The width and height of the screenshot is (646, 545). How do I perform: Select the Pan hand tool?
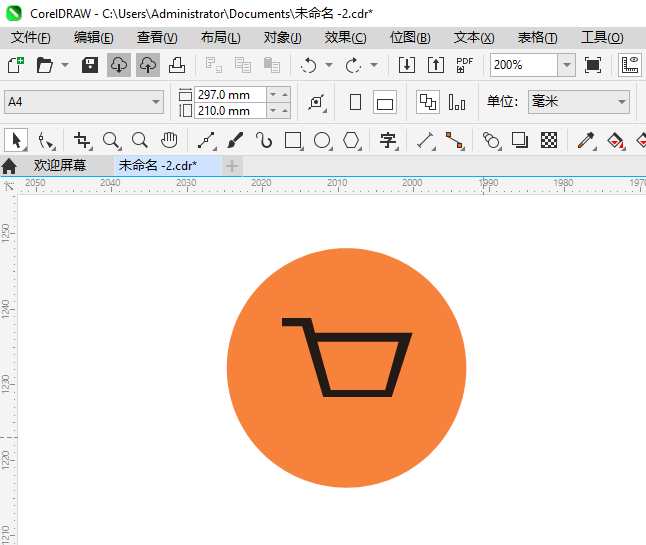(169, 140)
